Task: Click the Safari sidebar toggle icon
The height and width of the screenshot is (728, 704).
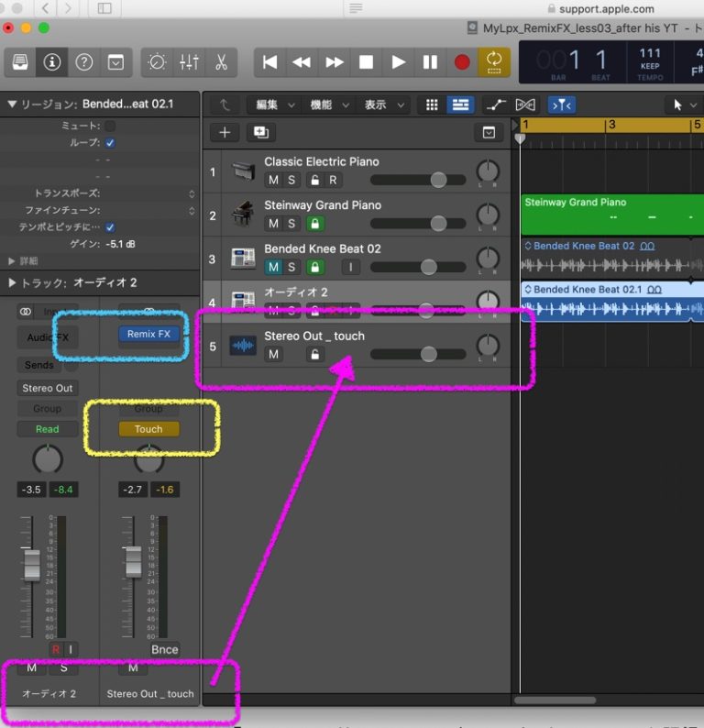Action: click(104, 8)
